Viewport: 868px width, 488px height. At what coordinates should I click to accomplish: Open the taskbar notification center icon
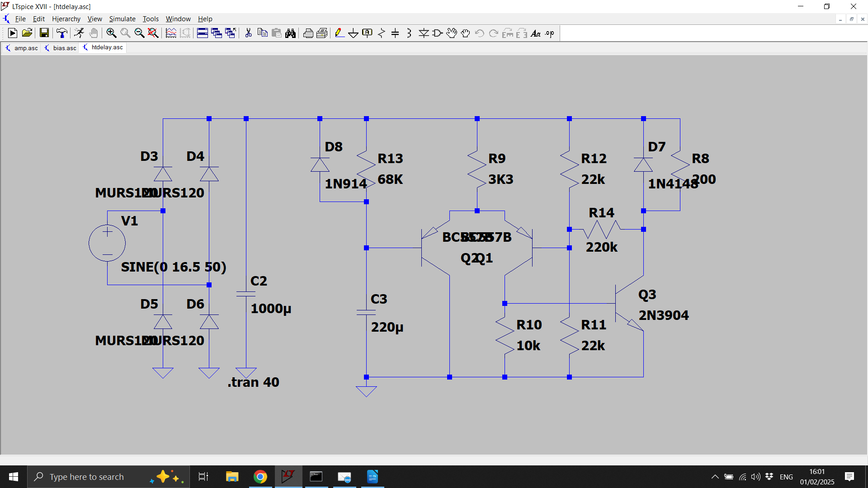849,477
